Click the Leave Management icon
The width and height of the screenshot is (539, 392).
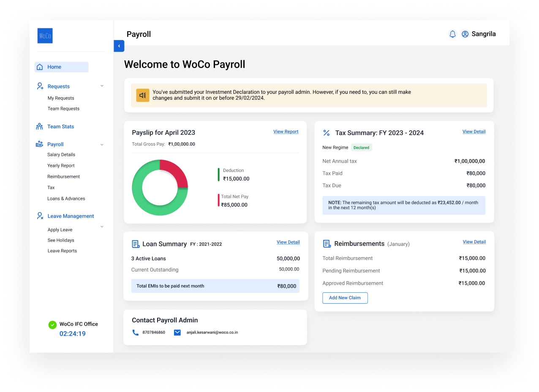pos(39,216)
